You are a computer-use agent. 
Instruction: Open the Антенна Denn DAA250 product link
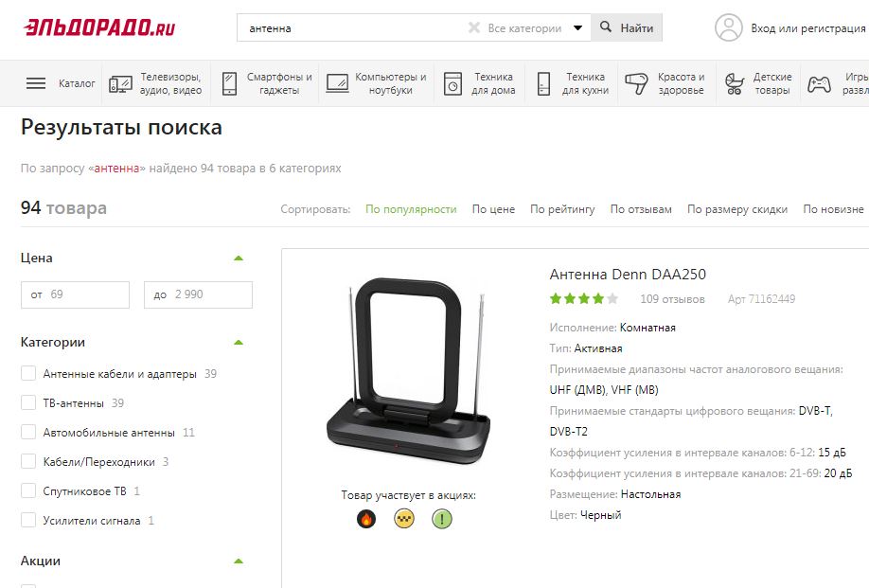point(628,275)
